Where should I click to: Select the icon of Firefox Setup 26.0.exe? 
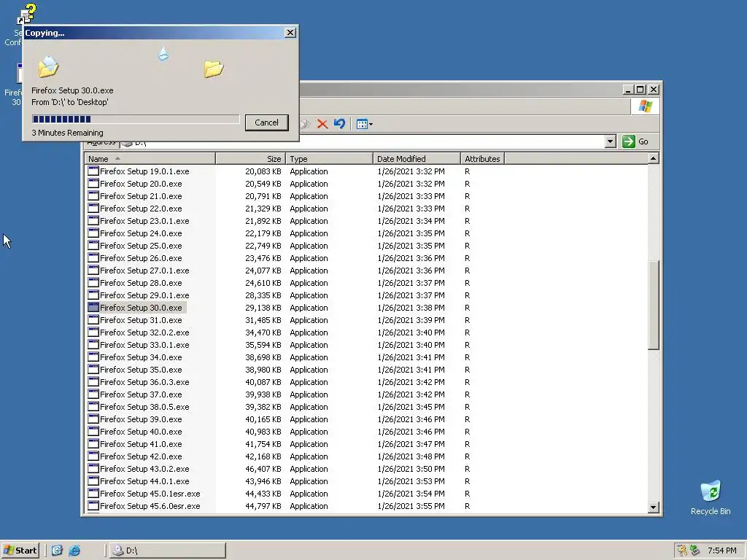tap(93, 257)
